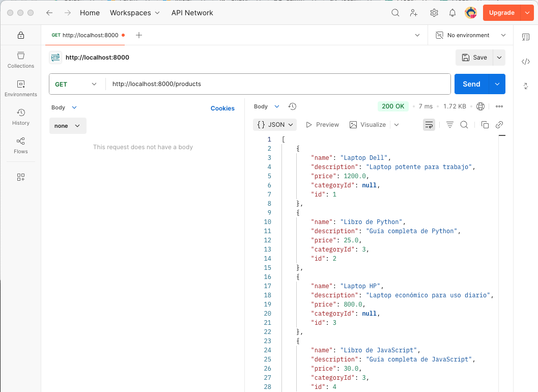Screen dimensions: 538x392
Task: Search within the response body
Action: pyautogui.click(x=464, y=125)
